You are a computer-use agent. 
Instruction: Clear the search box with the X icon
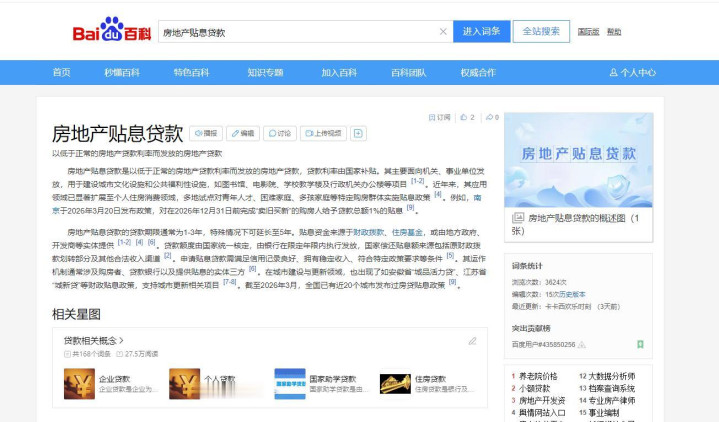[443, 32]
